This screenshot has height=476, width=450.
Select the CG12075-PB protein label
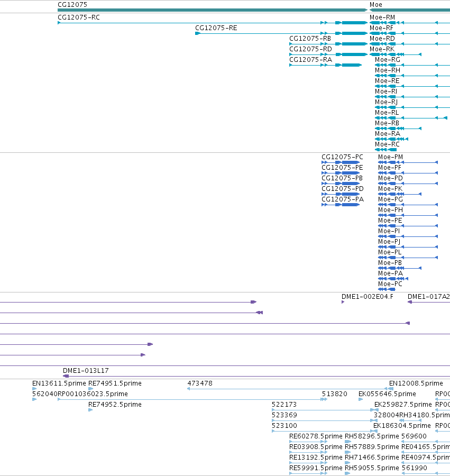pyautogui.click(x=342, y=178)
